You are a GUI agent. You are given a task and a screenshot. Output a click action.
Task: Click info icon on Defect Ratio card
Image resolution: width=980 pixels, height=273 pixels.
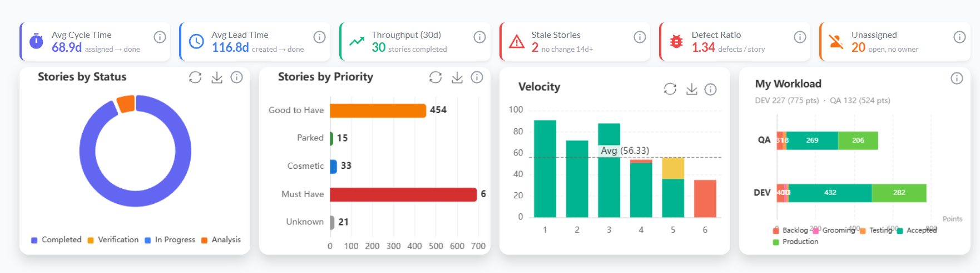(x=800, y=37)
